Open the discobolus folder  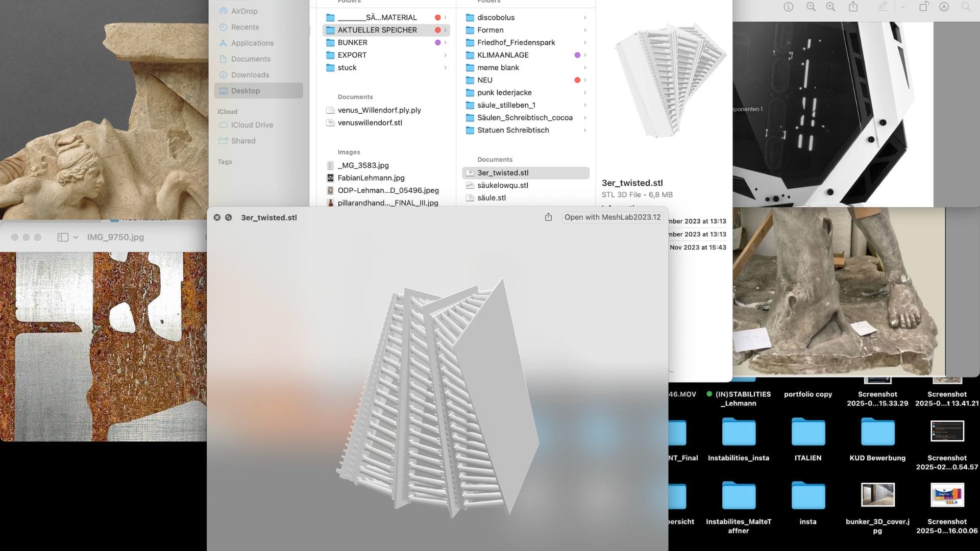[496, 17]
